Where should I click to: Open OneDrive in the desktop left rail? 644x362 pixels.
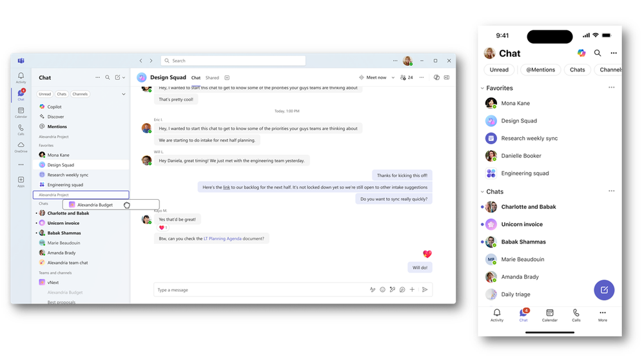click(x=21, y=147)
